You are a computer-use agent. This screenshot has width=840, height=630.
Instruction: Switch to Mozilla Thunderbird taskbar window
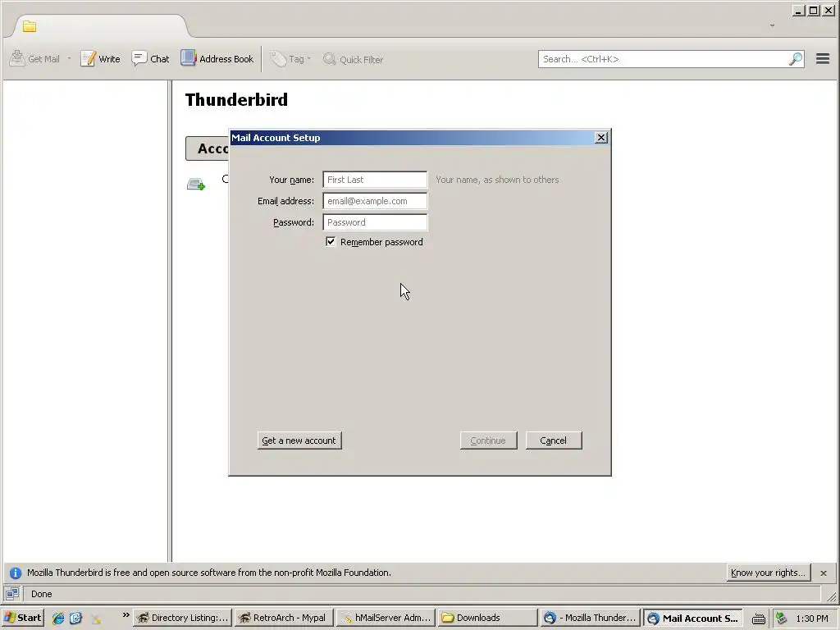(590, 618)
